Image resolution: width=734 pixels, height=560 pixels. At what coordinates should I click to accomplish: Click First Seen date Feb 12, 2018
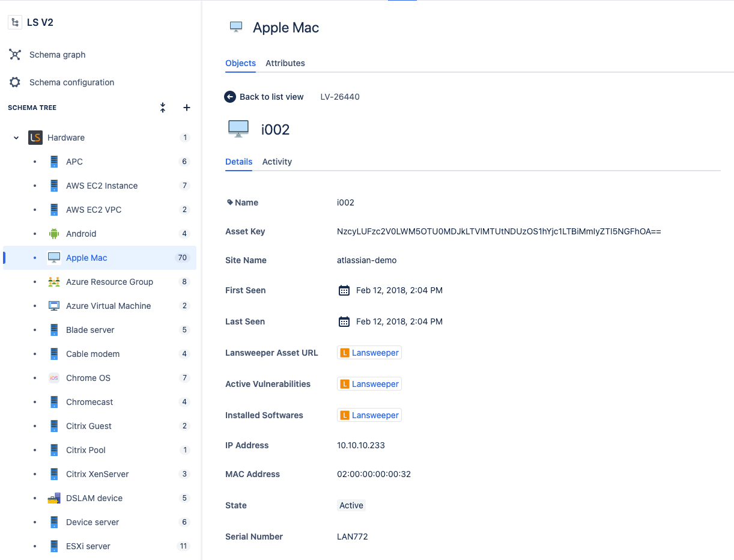[x=399, y=290]
